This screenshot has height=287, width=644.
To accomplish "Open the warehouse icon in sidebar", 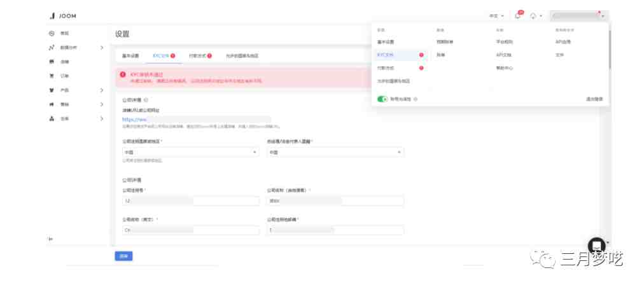I will [x=52, y=118].
